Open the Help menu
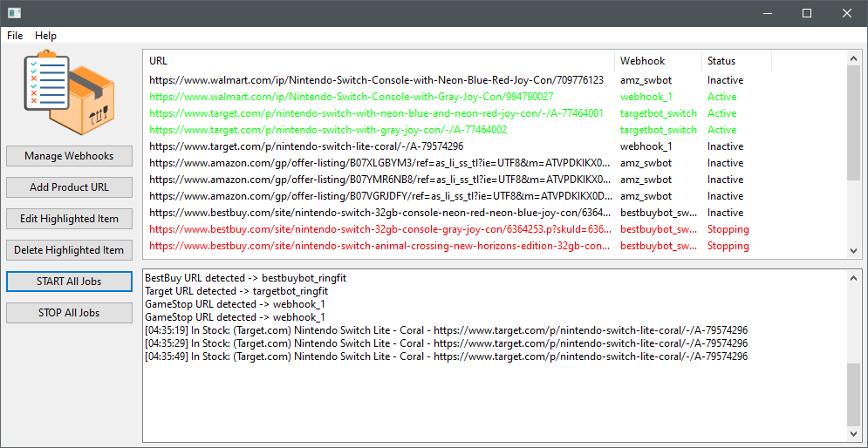Viewport: 868px width, 448px height. click(45, 36)
